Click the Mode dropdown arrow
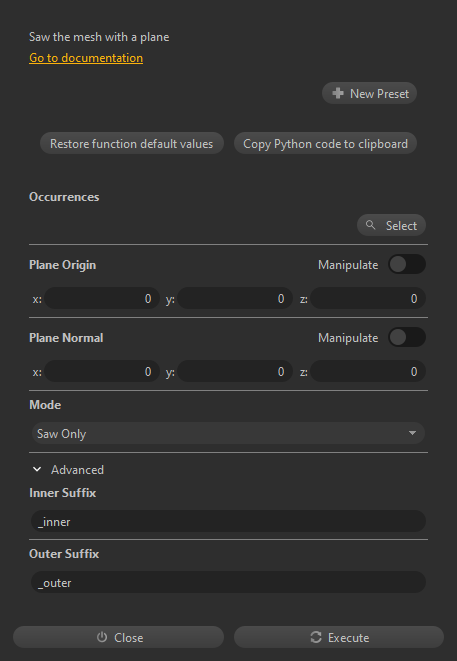 [412, 433]
